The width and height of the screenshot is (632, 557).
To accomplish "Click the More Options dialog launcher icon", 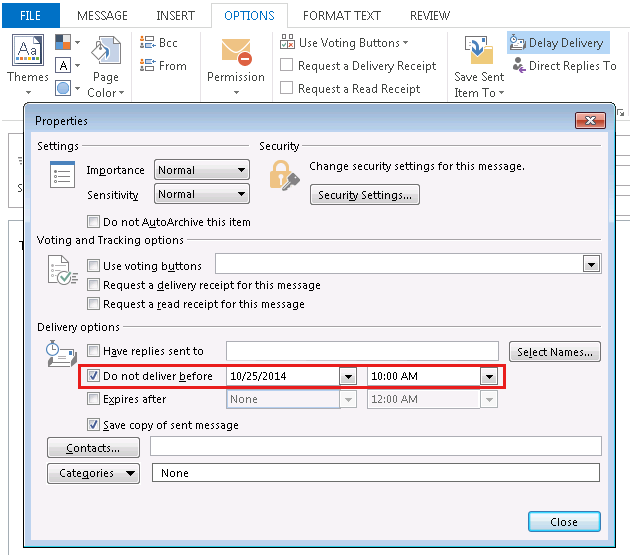I will (x=621, y=113).
